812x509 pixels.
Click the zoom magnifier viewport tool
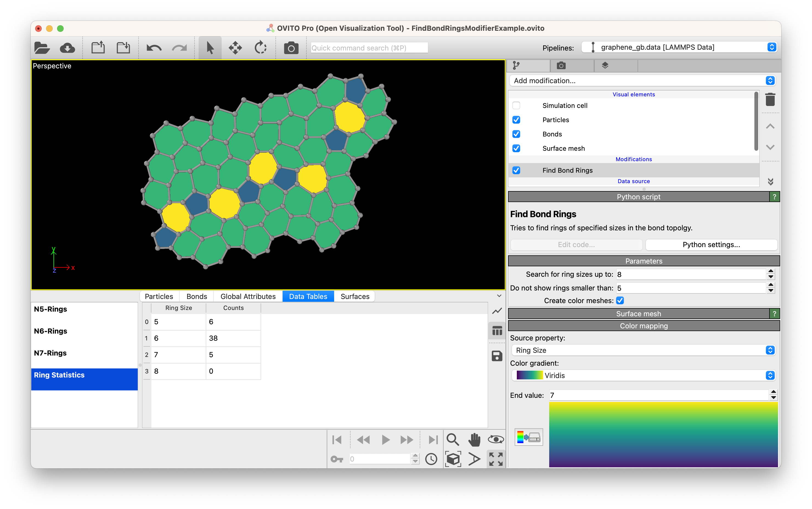452,440
